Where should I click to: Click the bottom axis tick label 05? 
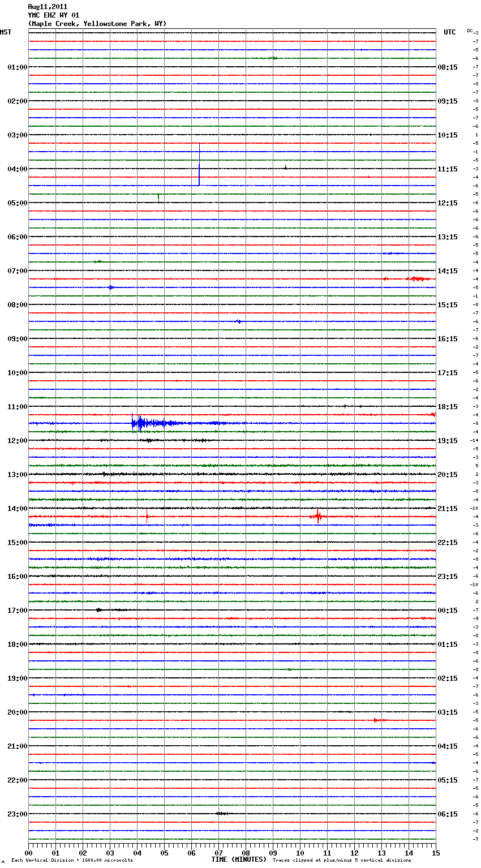tap(164, 853)
